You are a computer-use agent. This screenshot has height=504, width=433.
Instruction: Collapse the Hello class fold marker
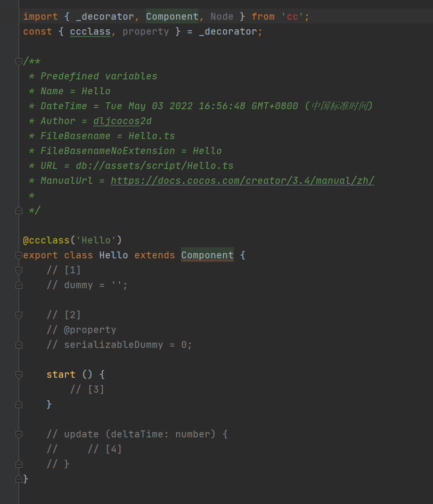coord(19,255)
